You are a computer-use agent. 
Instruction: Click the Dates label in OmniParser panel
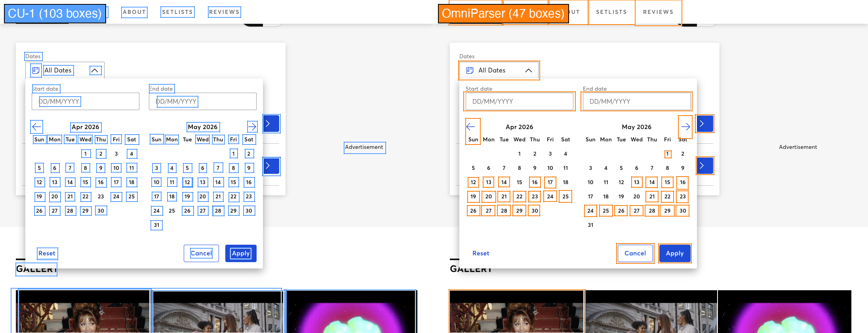click(x=467, y=56)
